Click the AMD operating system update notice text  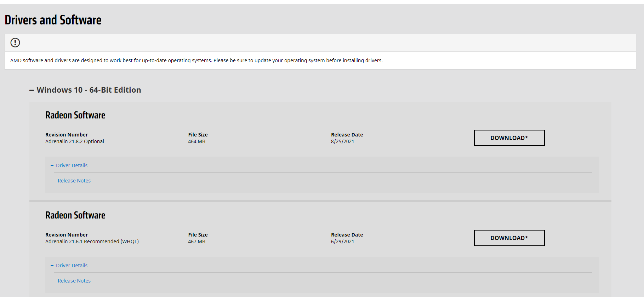pos(196,60)
